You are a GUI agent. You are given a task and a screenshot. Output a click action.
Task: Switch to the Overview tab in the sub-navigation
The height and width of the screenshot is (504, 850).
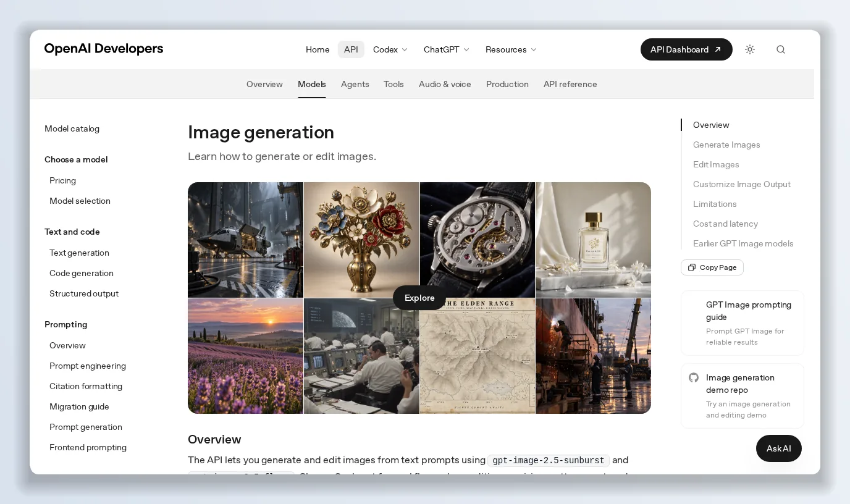(264, 84)
